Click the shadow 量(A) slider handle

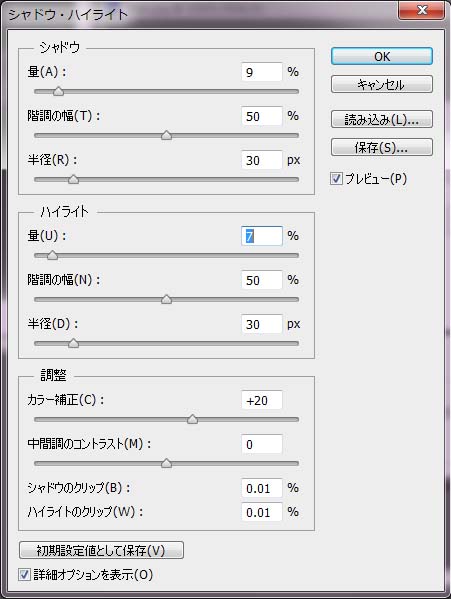click(x=58, y=91)
